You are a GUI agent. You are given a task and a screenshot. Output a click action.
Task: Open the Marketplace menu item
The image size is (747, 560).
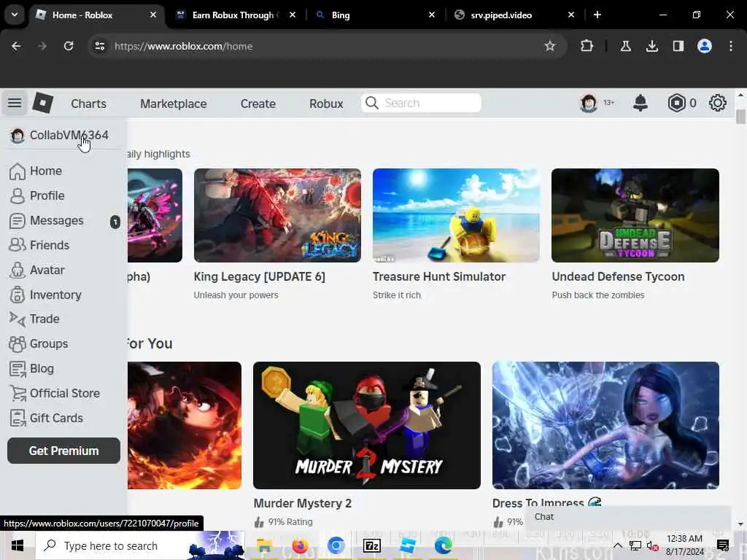pos(174,104)
